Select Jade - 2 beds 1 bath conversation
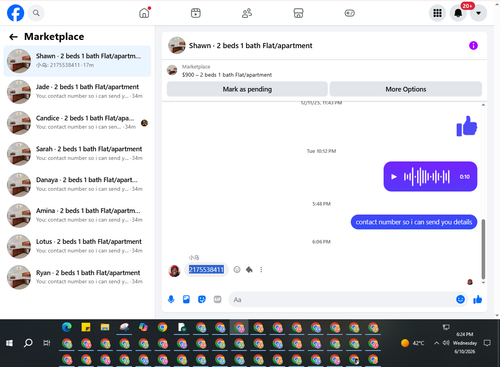This screenshot has width=500, height=367. pyautogui.click(x=77, y=92)
